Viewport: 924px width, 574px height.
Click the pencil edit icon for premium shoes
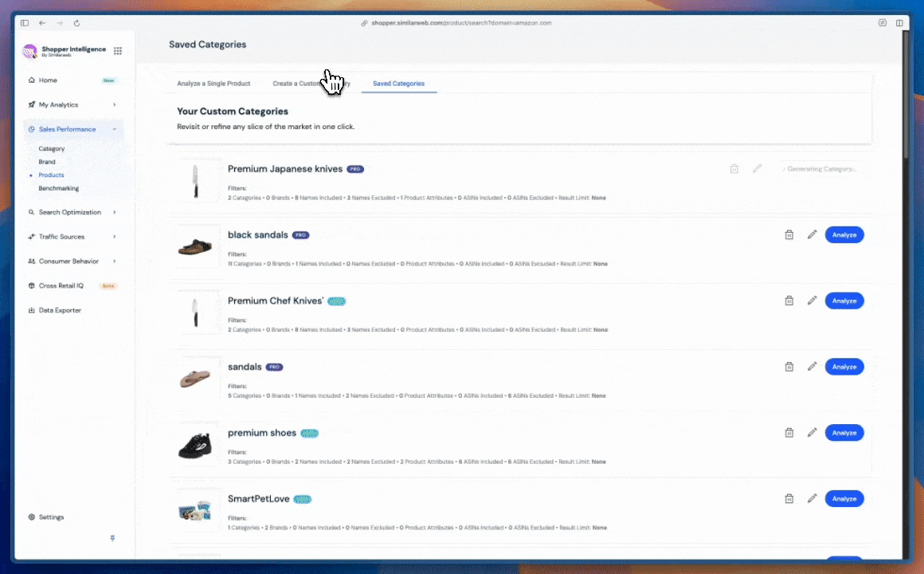click(x=812, y=433)
